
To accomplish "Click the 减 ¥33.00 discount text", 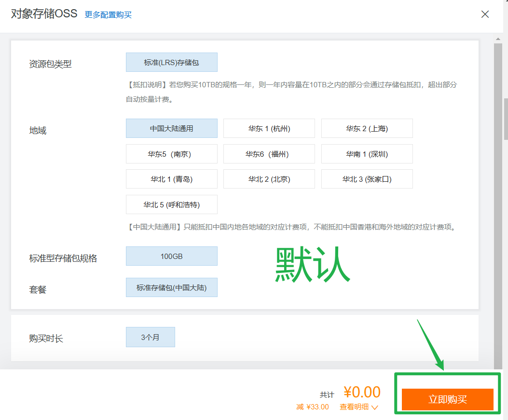I will point(313,407).
